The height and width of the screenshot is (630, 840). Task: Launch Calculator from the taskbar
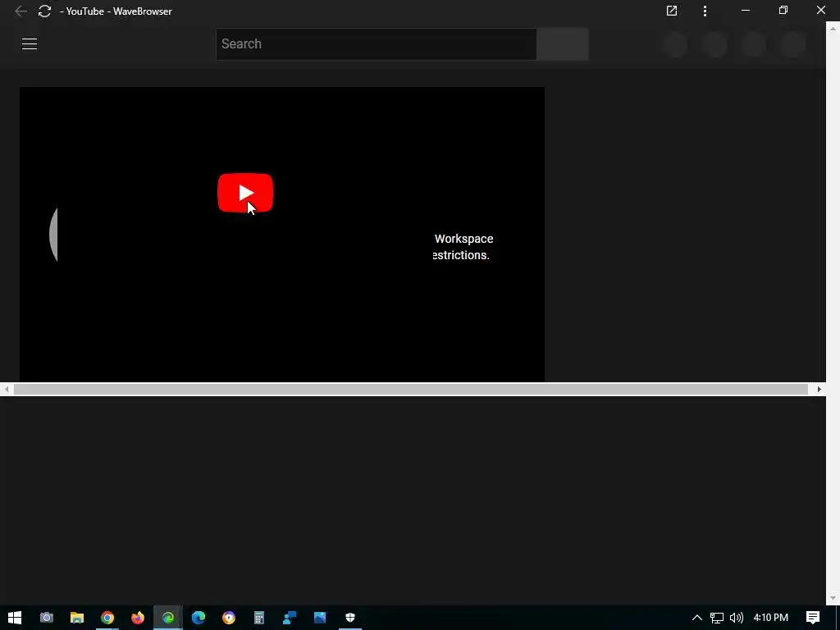pos(259,618)
